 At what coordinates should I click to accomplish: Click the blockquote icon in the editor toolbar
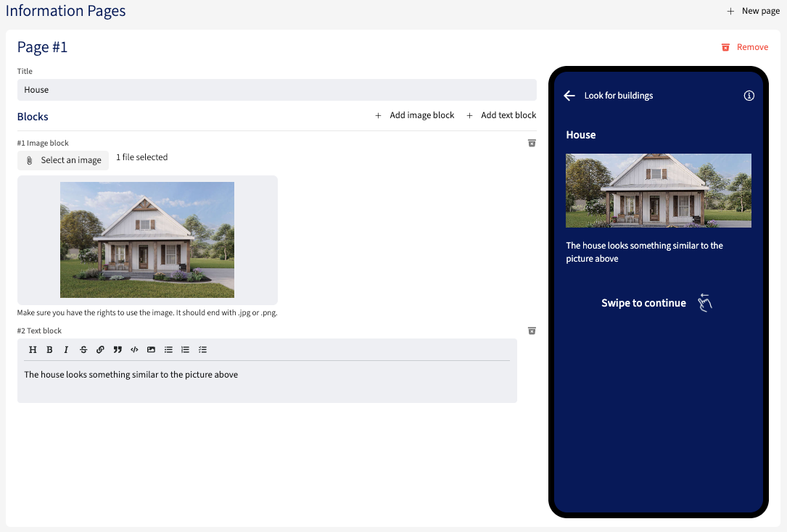pos(118,349)
